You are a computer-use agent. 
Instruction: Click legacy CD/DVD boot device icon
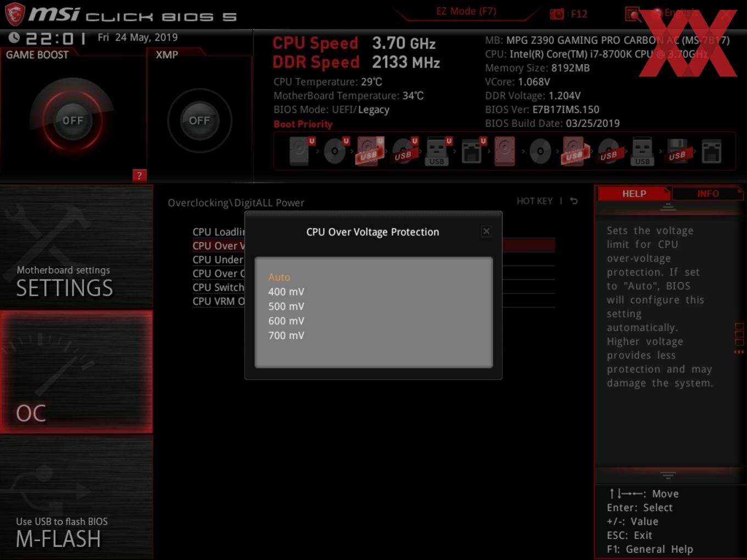click(540, 151)
